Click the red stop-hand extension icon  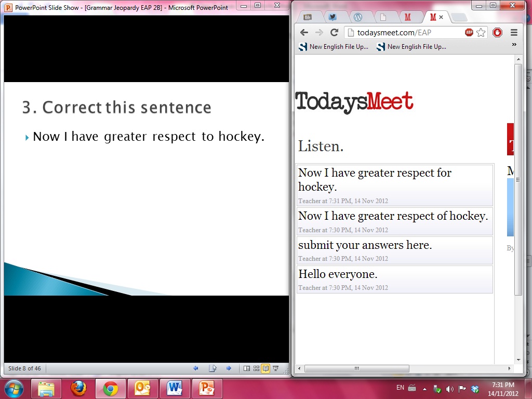(498, 32)
